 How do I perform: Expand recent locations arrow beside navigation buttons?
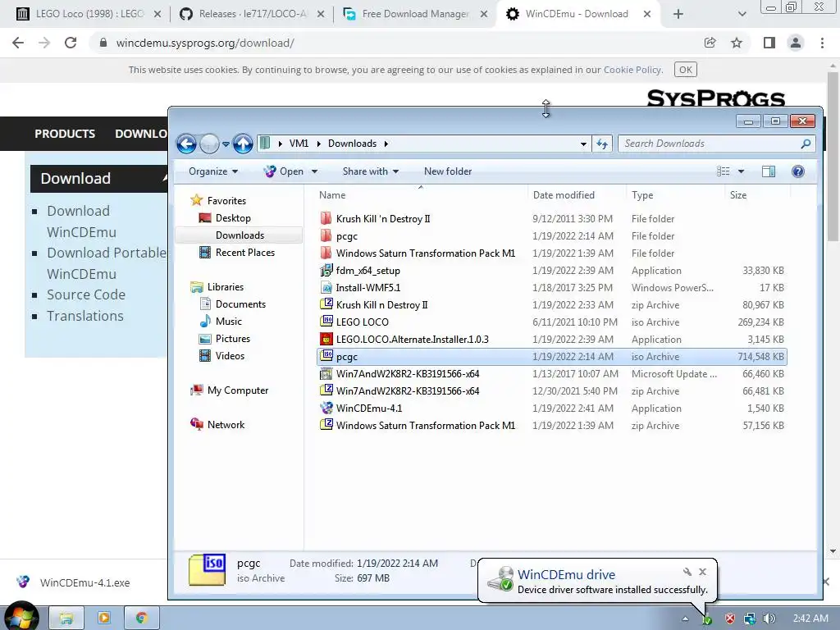226,144
